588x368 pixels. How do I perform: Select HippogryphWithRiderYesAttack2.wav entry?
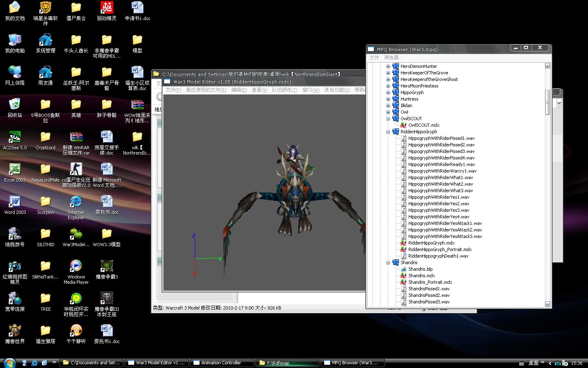pos(445,230)
